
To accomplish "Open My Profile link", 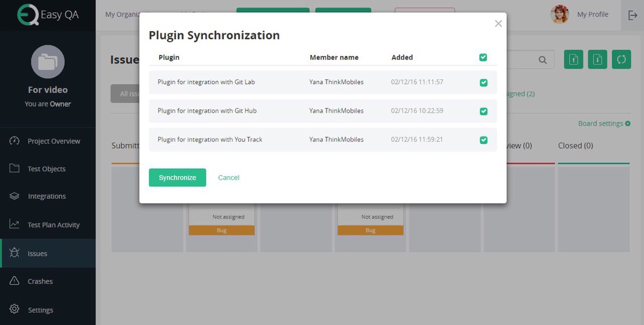I will 592,15.
